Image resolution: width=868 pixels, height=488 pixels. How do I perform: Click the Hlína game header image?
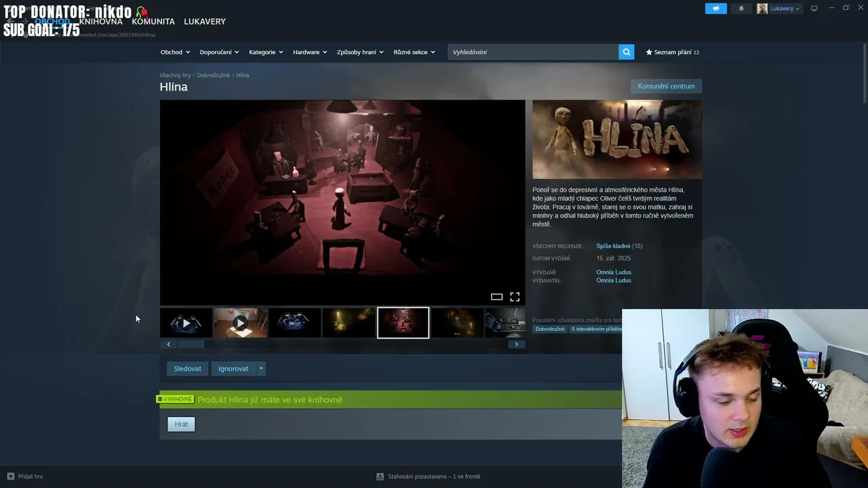(617, 140)
